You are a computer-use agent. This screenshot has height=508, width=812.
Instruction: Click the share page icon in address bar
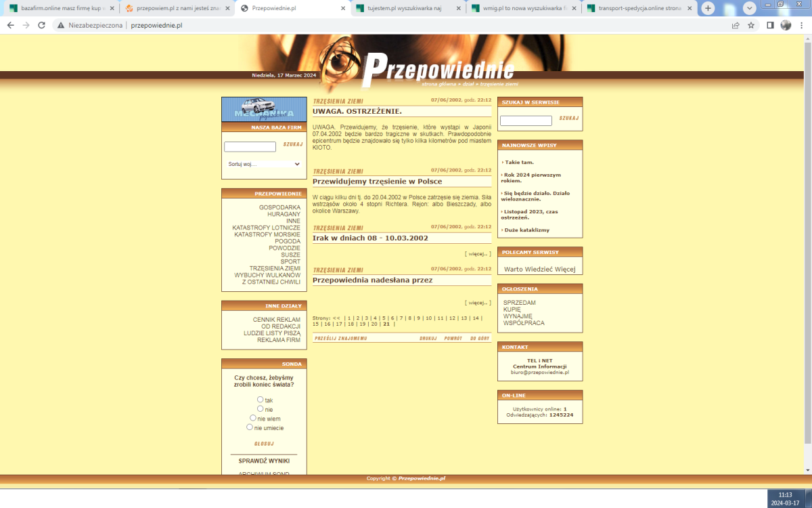(736, 25)
